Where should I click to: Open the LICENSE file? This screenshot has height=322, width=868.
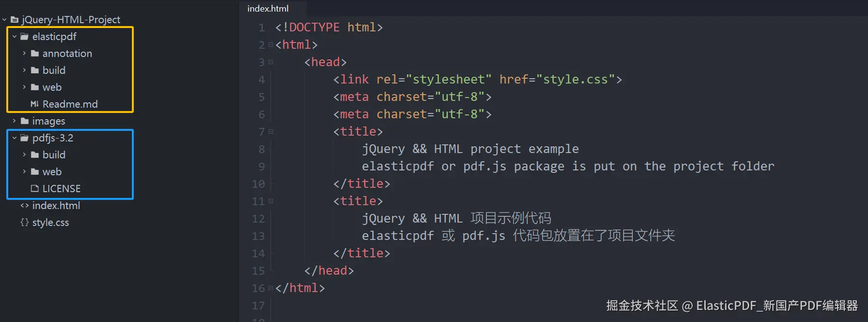tap(61, 189)
